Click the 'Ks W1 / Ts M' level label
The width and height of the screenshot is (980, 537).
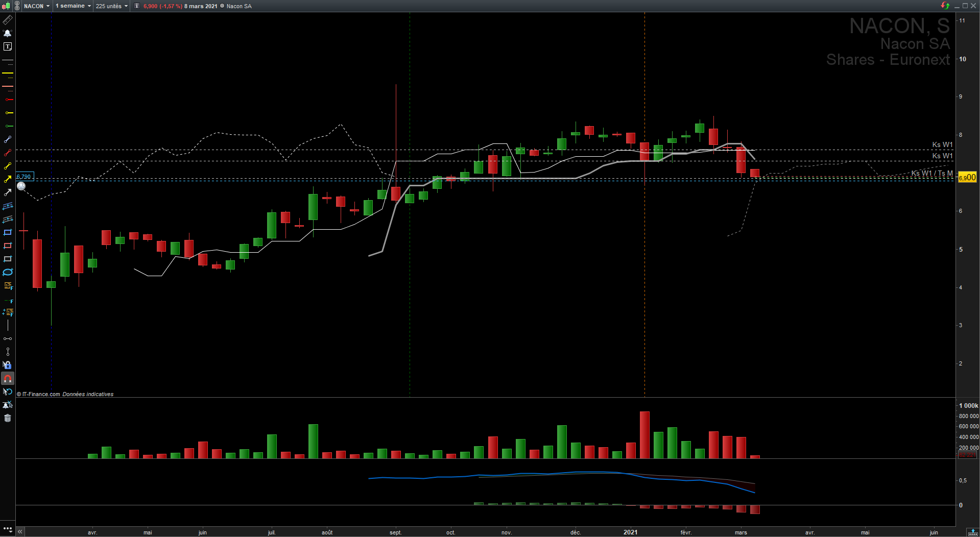pos(932,174)
